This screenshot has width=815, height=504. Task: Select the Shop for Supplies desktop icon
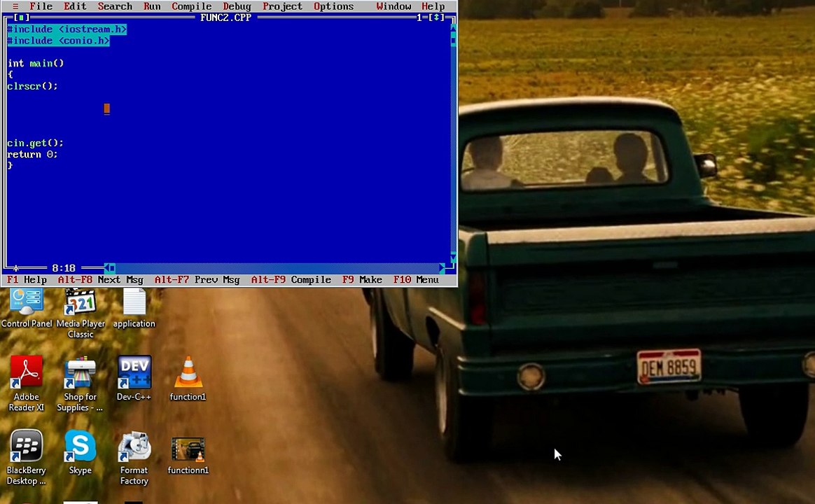pyautogui.click(x=80, y=384)
